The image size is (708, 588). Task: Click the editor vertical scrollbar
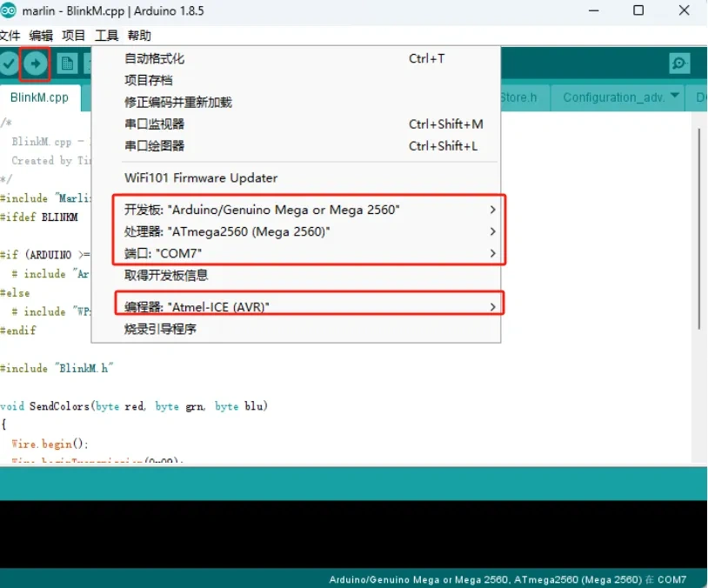click(699, 228)
